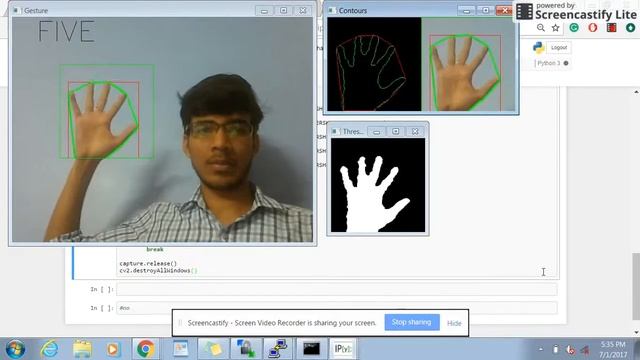Switch to the command prompt taskbar icon
Viewport: 640px width, 360px height.
(311, 349)
